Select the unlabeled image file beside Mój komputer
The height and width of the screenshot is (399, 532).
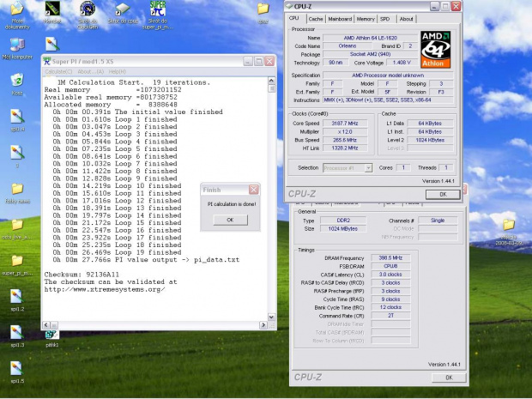[x=52, y=45]
